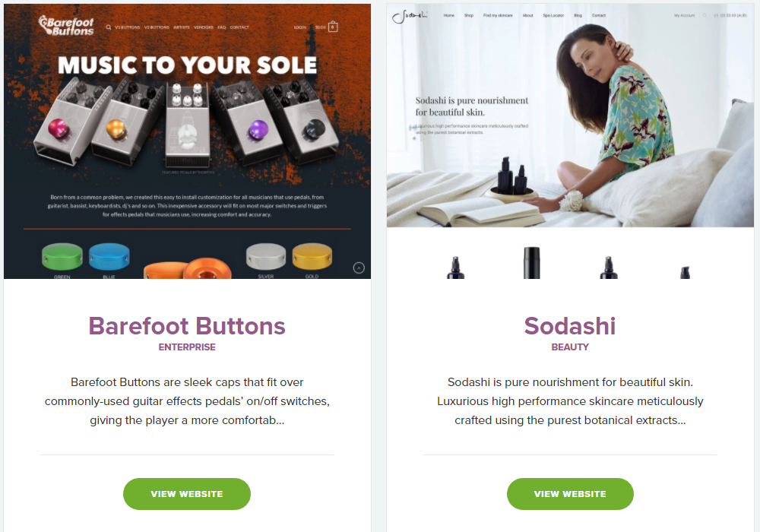Open Spa Locator in the Sodashi navigation
The width and height of the screenshot is (760, 532).
coord(553,15)
